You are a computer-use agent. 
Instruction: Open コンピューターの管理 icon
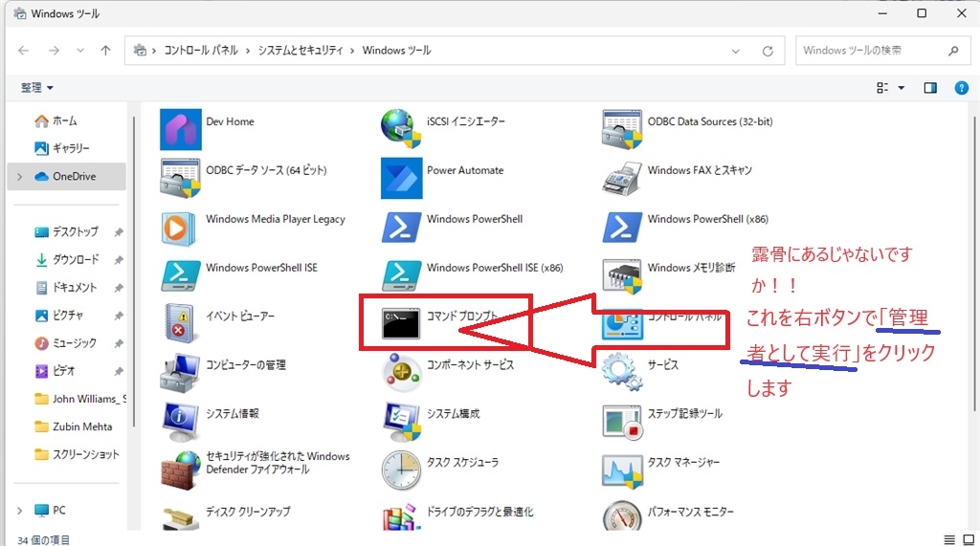click(x=181, y=373)
